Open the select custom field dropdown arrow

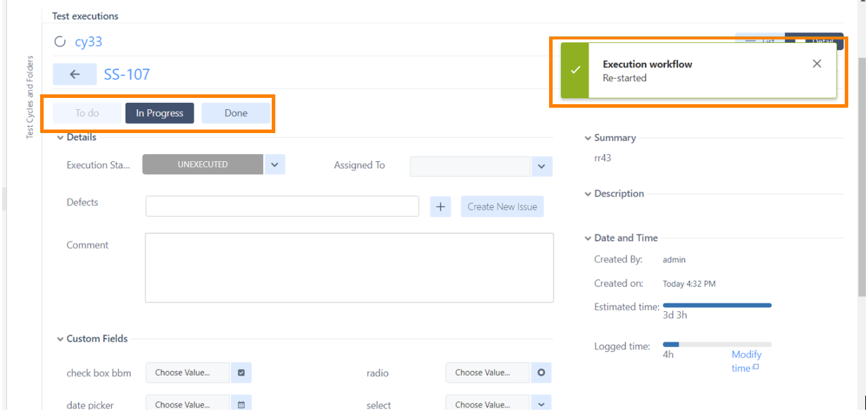541,405
